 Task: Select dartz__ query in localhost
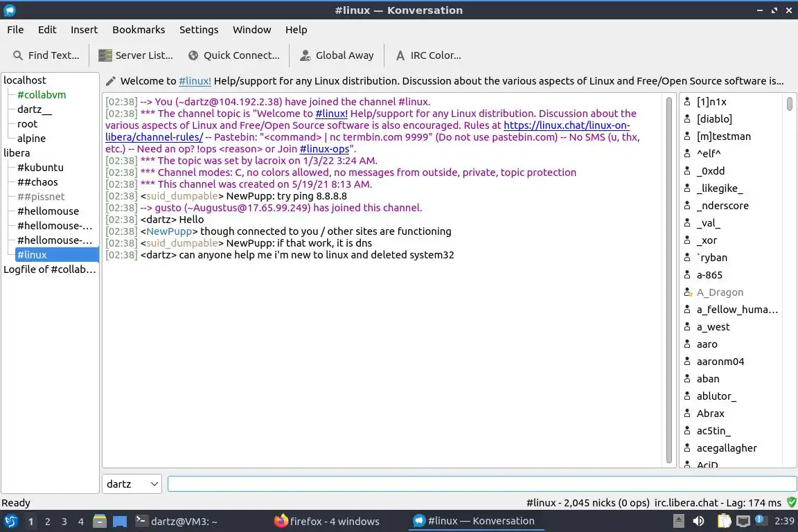click(35, 109)
